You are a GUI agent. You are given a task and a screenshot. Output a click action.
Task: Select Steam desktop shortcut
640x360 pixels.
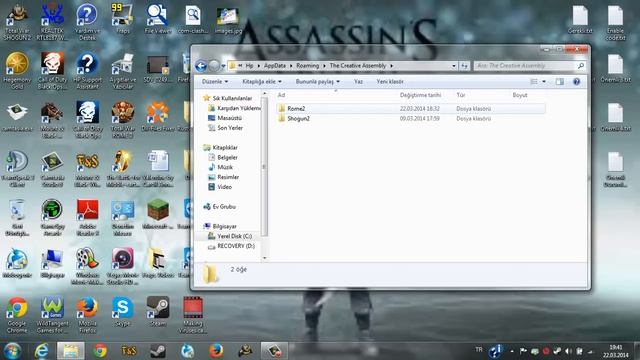pyautogui.click(x=158, y=312)
